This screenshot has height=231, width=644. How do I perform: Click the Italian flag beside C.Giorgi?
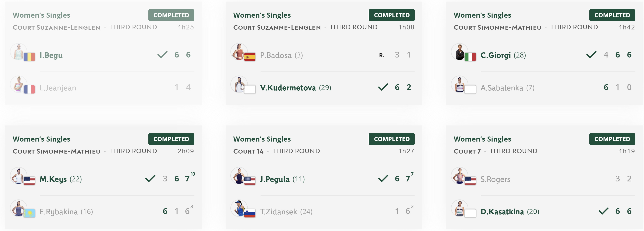click(x=470, y=57)
